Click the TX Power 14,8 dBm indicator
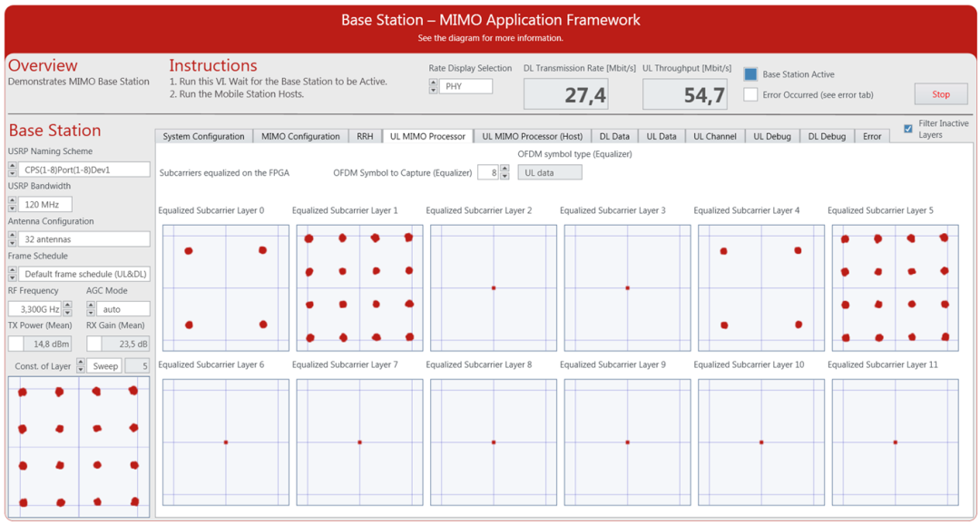This screenshot has width=980, height=524. (40, 344)
